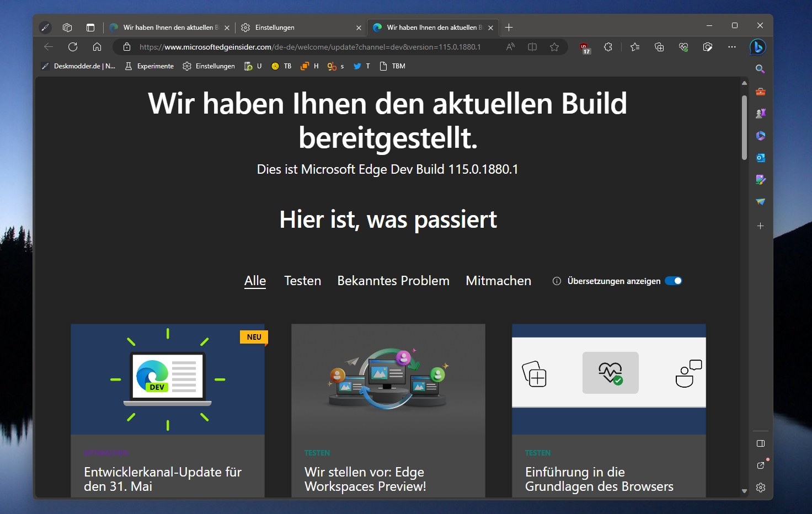
Task: Hide the sidebar with the panel icon
Action: (760, 443)
